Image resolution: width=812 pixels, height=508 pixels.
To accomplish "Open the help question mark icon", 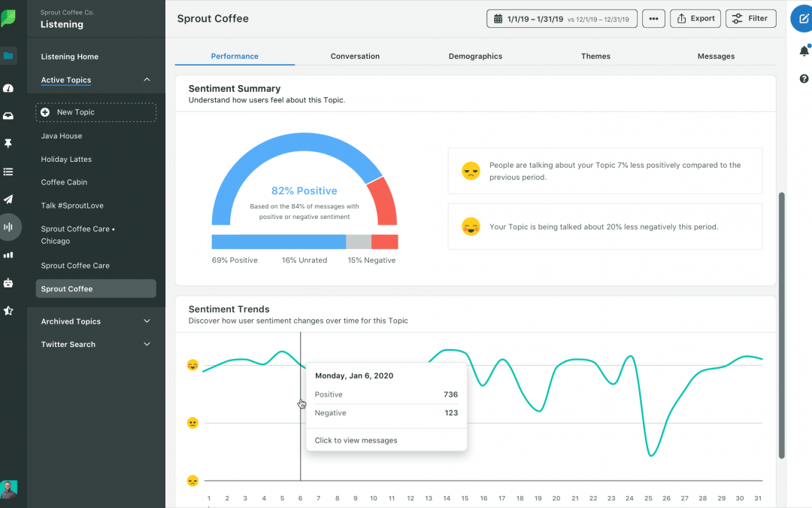I will tap(804, 79).
